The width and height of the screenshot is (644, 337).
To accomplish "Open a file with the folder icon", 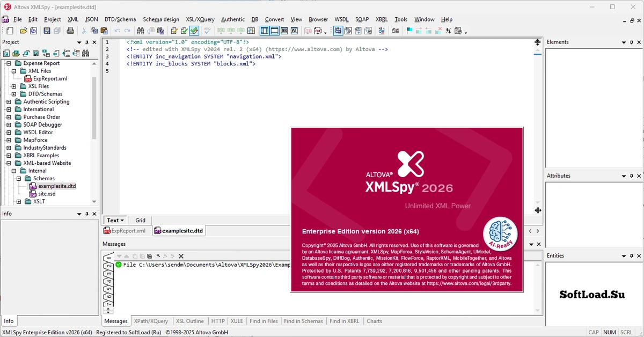I will [24, 31].
